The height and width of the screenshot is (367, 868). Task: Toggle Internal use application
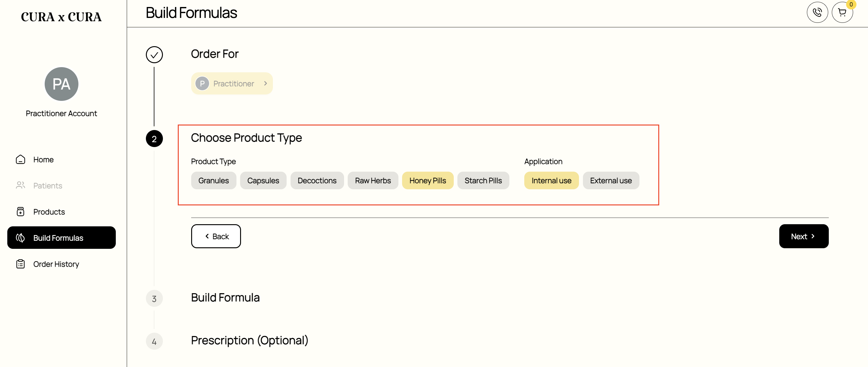pos(551,180)
